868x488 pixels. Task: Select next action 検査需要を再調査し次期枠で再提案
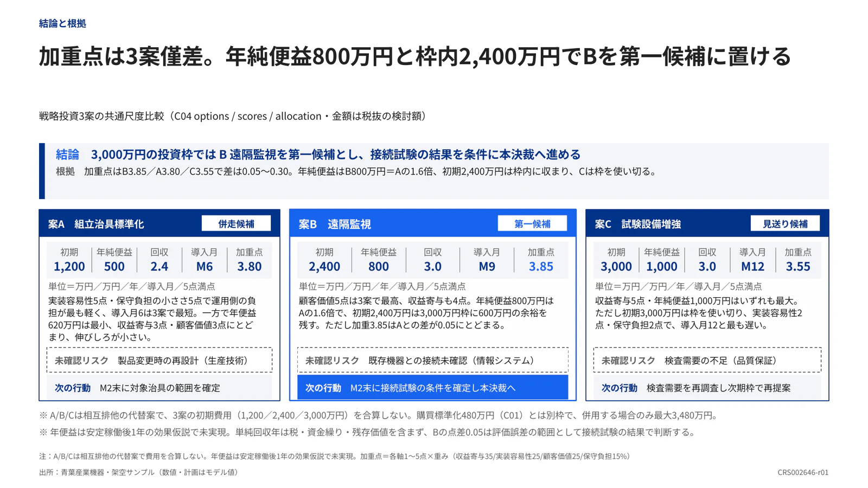point(707,388)
